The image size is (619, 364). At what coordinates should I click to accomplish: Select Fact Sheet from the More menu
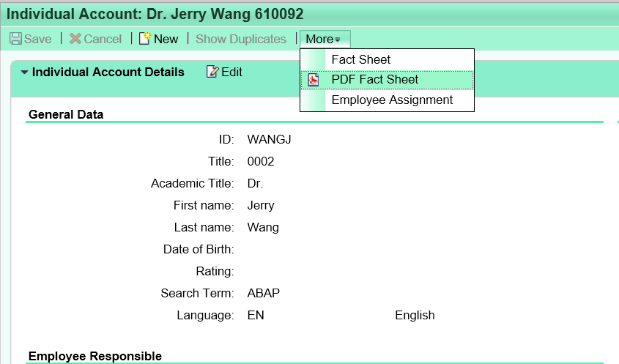pyautogui.click(x=387, y=59)
